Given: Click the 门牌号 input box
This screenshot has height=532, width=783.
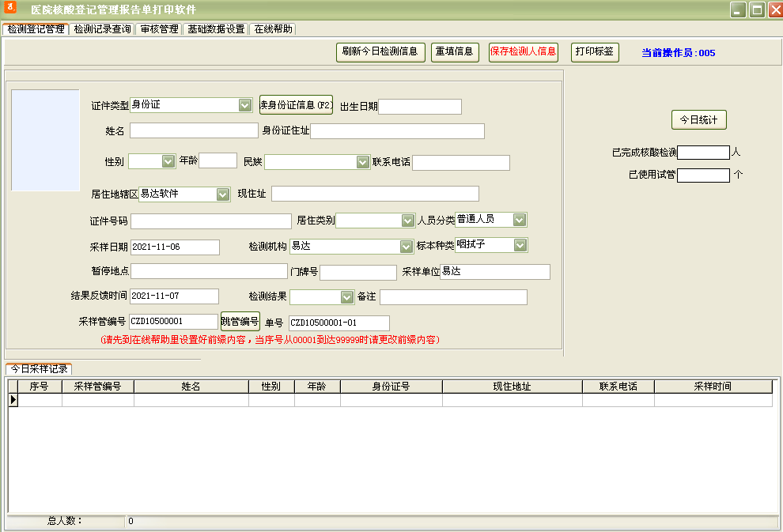Looking at the screenshot, I should 358,273.
